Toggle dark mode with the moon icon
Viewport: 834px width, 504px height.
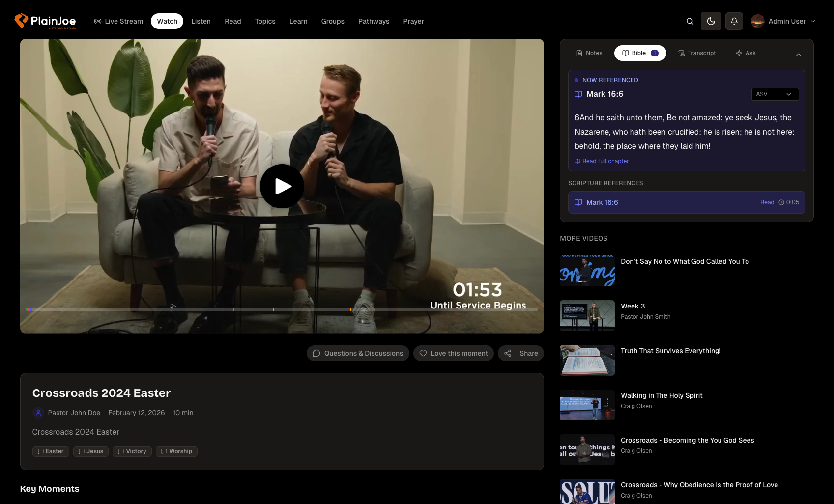pos(711,21)
